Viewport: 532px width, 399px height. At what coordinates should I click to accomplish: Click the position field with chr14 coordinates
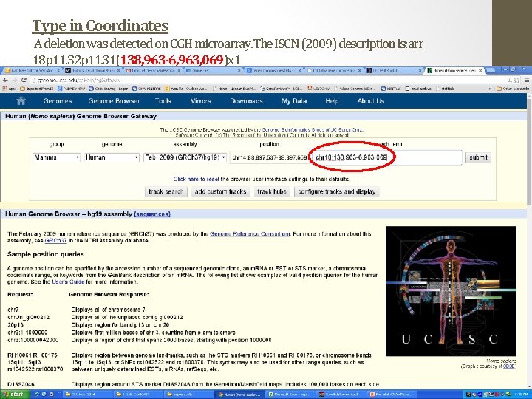click(x=268, y=157)
